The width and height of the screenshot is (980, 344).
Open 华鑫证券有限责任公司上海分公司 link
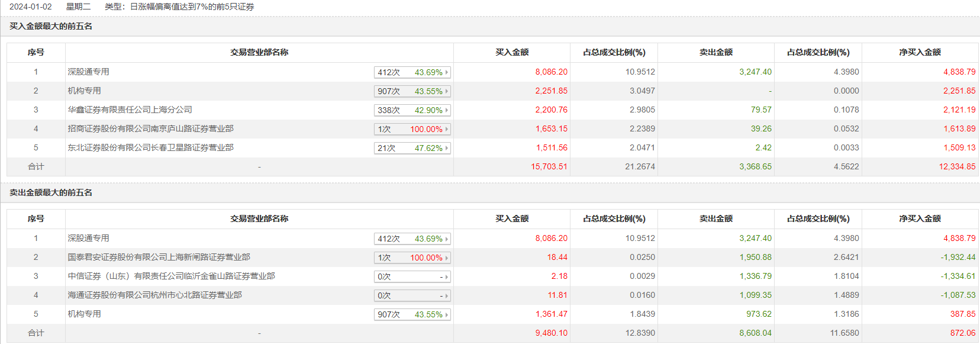point(130,110)
